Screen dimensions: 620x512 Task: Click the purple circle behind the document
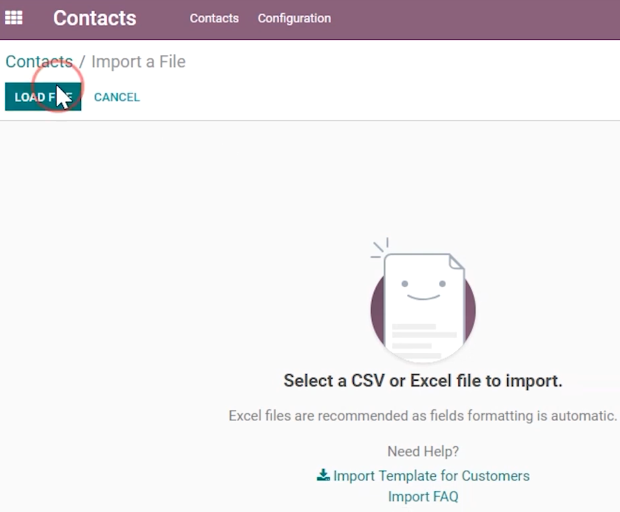click(423, 308)
